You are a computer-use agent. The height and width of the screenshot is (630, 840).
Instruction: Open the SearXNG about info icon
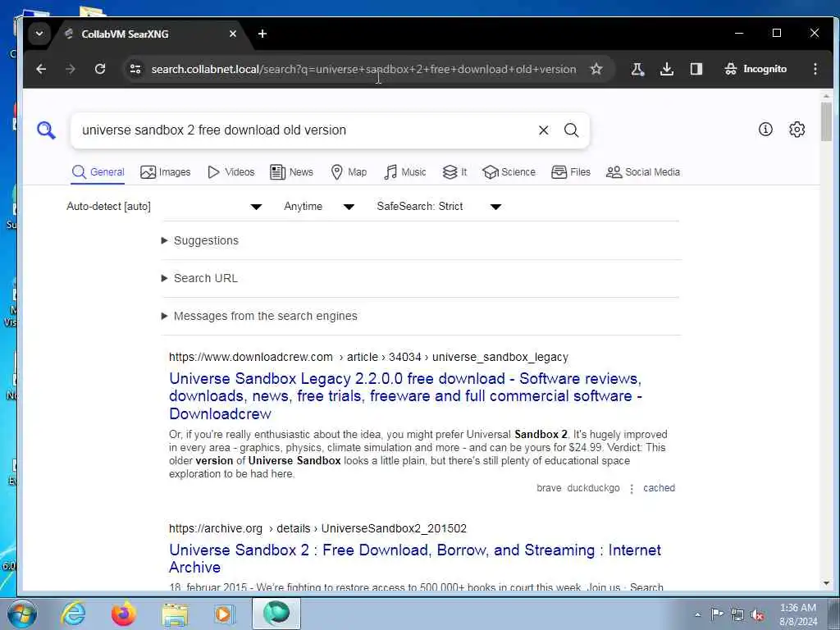(765, 129)
